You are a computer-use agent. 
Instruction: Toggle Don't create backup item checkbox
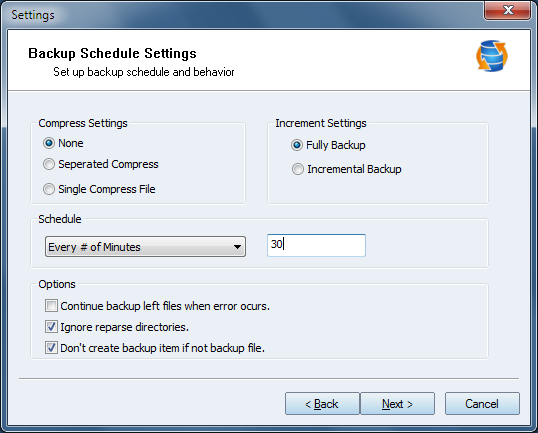point(51,348)
